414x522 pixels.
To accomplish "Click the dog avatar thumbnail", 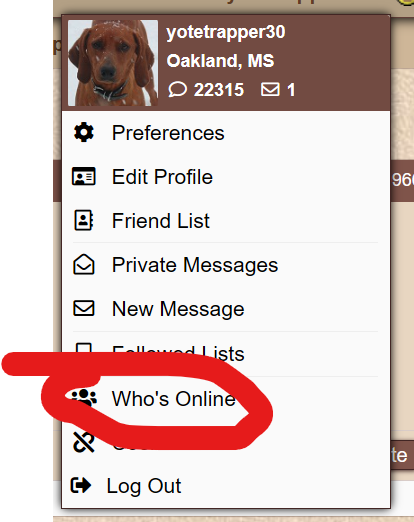I will tap(113, 63).
